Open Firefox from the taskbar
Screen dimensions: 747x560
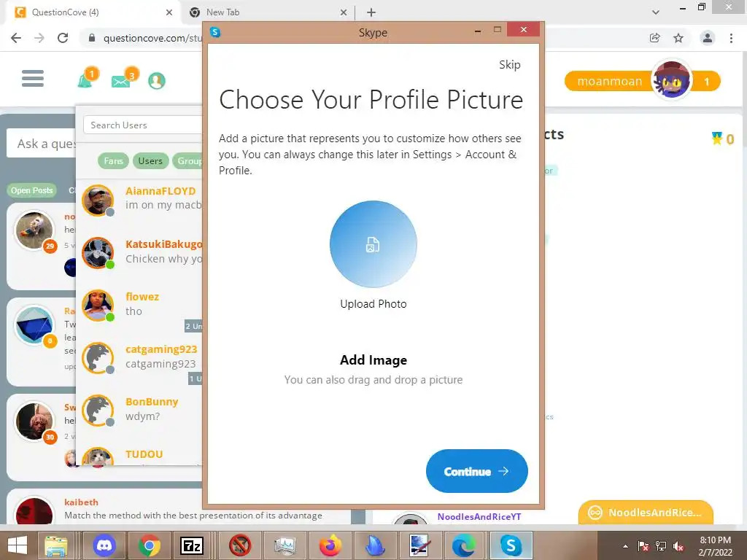pyautogui.click(x=330, y=545)
